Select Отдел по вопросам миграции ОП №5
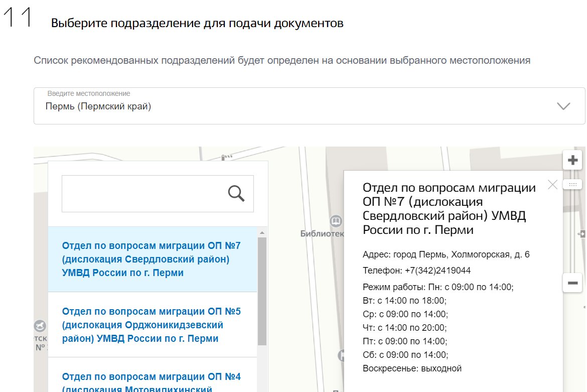The image size is (587, 392). [x=153, y=325]
